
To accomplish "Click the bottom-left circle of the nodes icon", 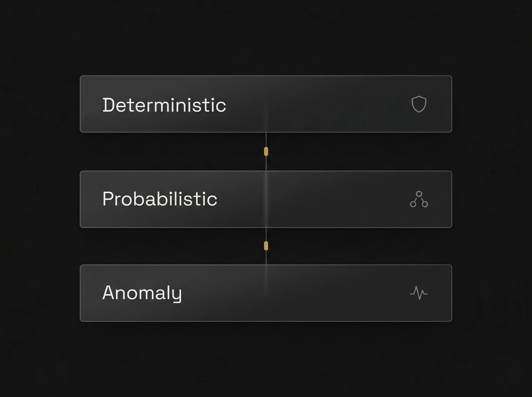I will [413, 204].
